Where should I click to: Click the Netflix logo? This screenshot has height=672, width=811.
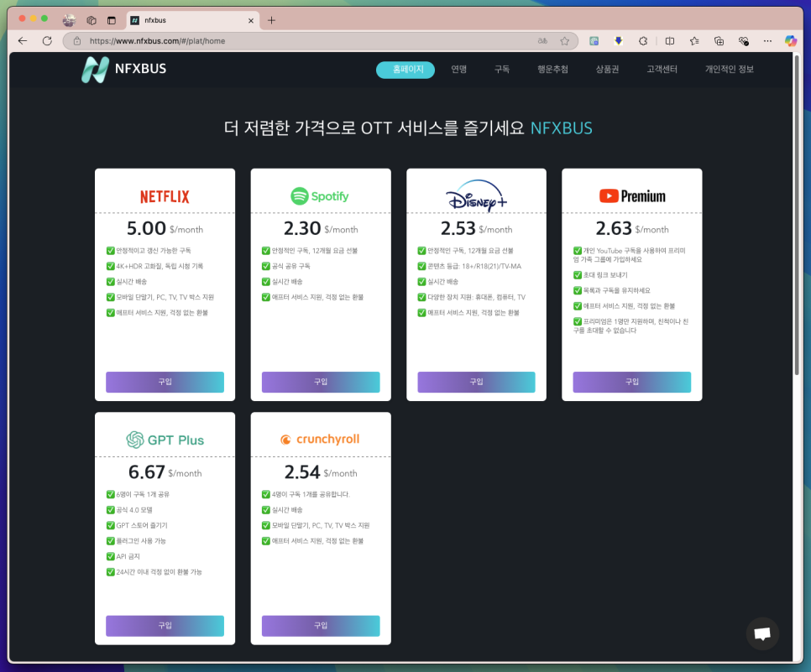click(165, 196)
